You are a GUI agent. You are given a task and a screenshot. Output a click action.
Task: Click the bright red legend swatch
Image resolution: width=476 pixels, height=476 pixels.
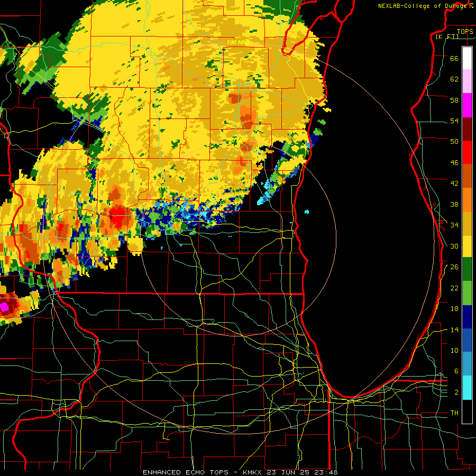(467, 152)
